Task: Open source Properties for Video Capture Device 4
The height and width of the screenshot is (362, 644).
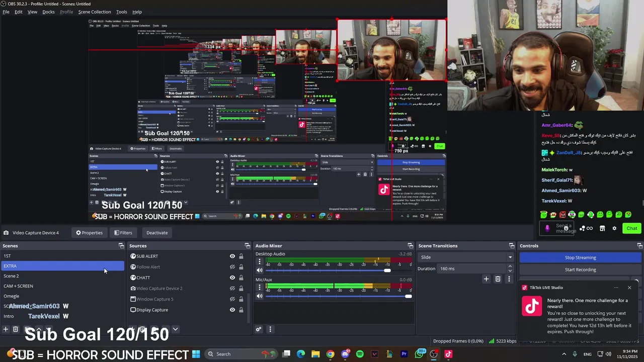Action: point(90,233)
